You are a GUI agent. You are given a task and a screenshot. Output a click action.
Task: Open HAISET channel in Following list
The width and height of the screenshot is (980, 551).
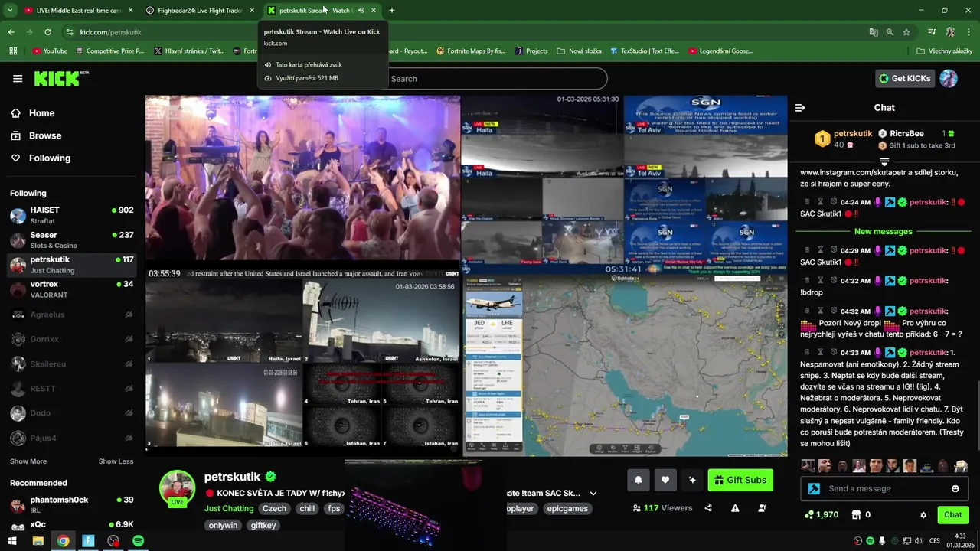point(72,215)
